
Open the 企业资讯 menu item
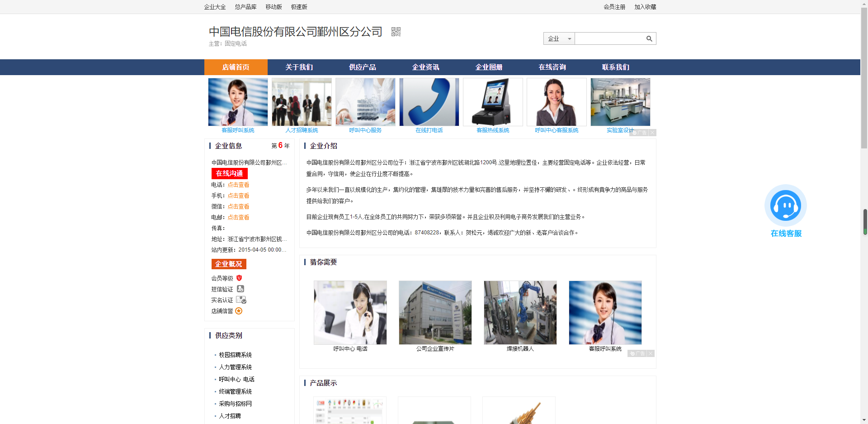point(426,67)
